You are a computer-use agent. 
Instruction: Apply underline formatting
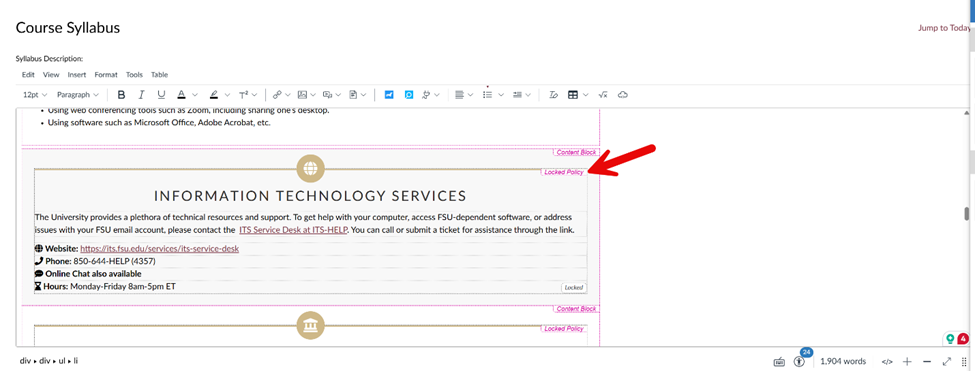161,95
